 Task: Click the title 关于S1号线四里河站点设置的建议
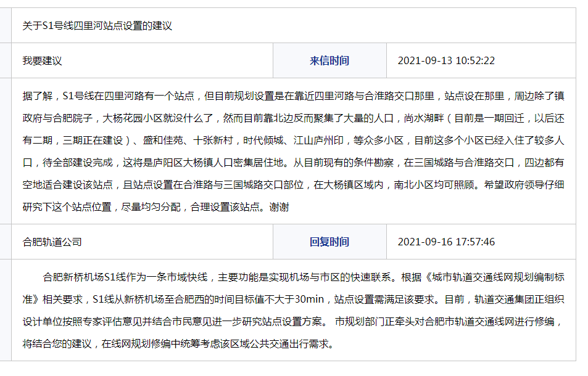[97, 26]
